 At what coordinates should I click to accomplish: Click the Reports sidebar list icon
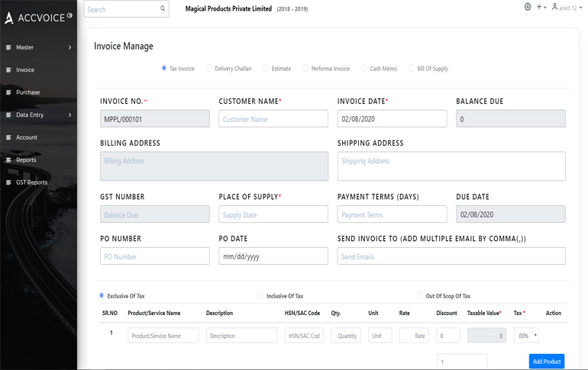coord(8,160)
